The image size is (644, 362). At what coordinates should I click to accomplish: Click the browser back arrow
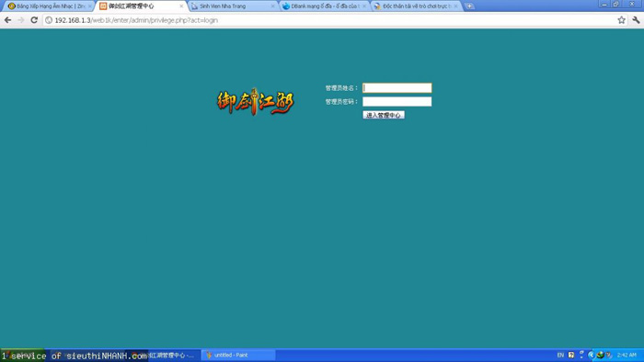[7, 20]
